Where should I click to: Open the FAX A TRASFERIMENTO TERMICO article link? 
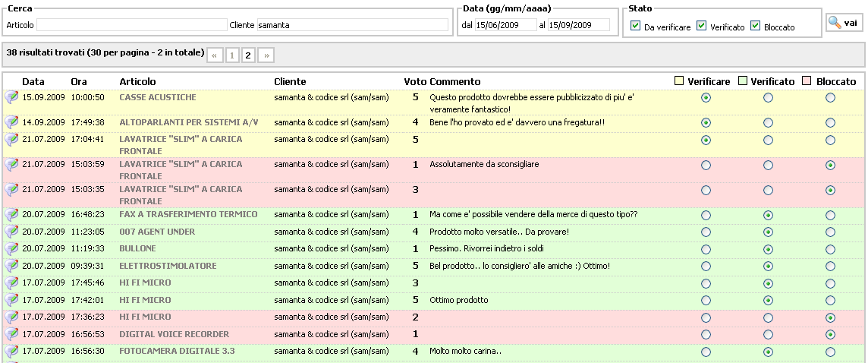(x=188, y=214)
